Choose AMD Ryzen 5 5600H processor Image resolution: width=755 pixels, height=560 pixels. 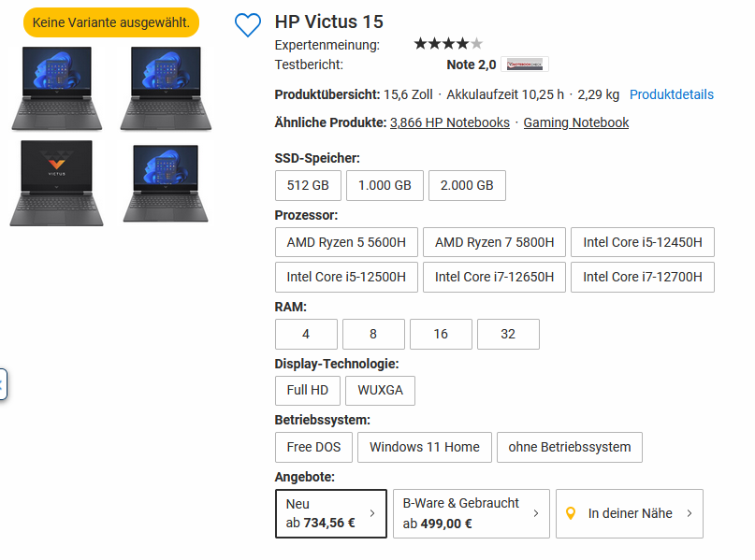(x=346, y=242)
